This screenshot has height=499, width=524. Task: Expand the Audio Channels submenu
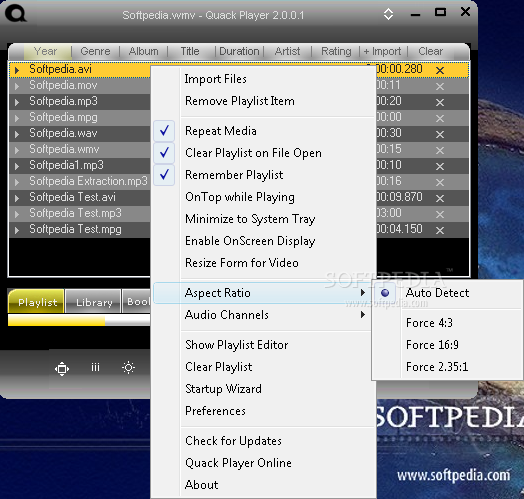pos(262,315)
